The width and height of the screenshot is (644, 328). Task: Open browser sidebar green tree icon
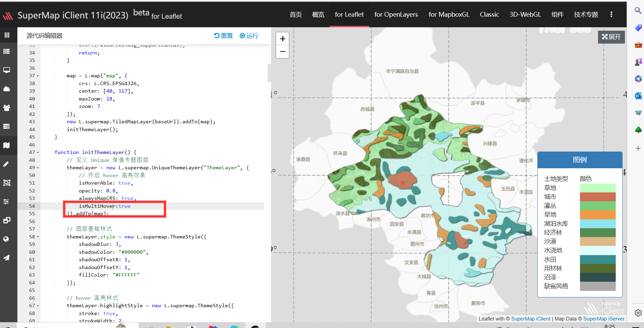638,130
